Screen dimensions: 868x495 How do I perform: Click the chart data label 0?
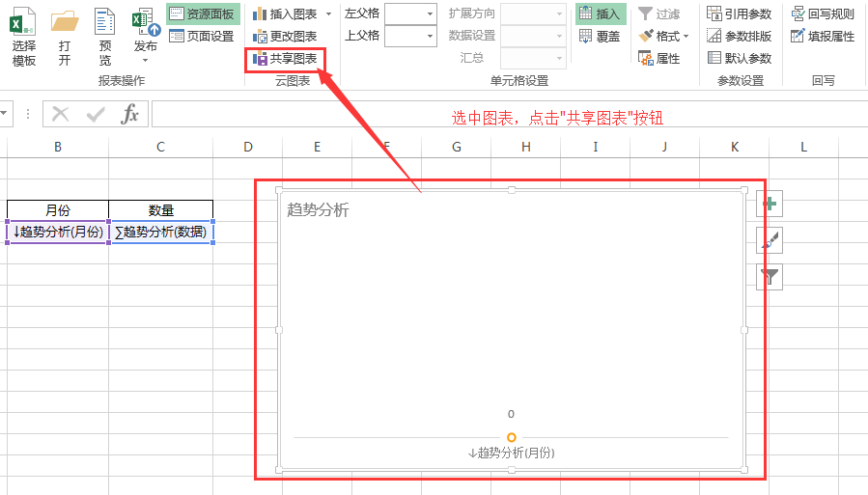[x=511, y=414]
